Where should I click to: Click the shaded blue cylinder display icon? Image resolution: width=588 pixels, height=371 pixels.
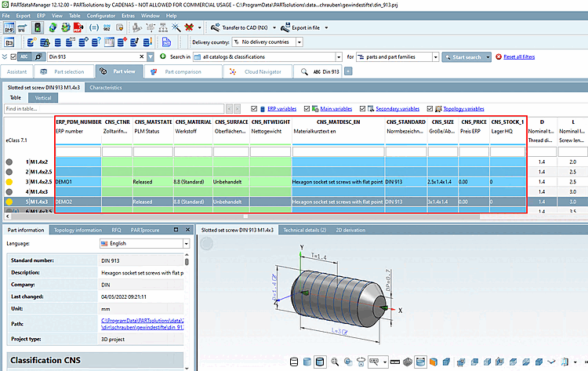tap(307, 362)
